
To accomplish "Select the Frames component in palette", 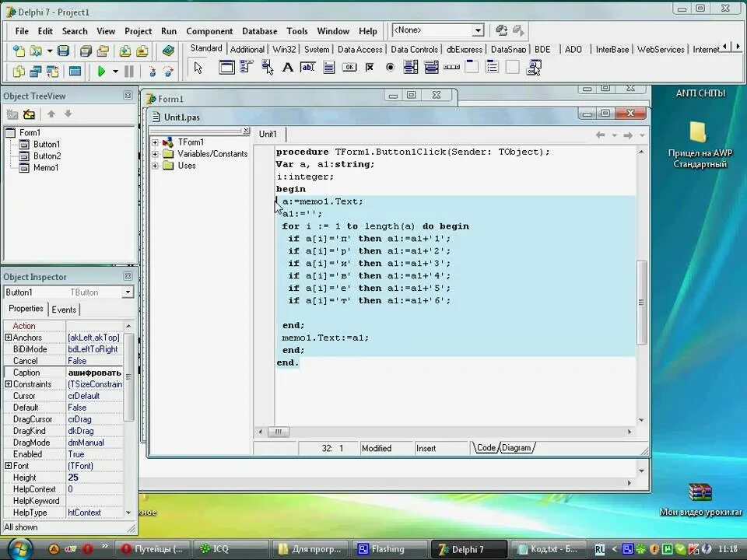I will pyautogui.click(x=226, y=67).
